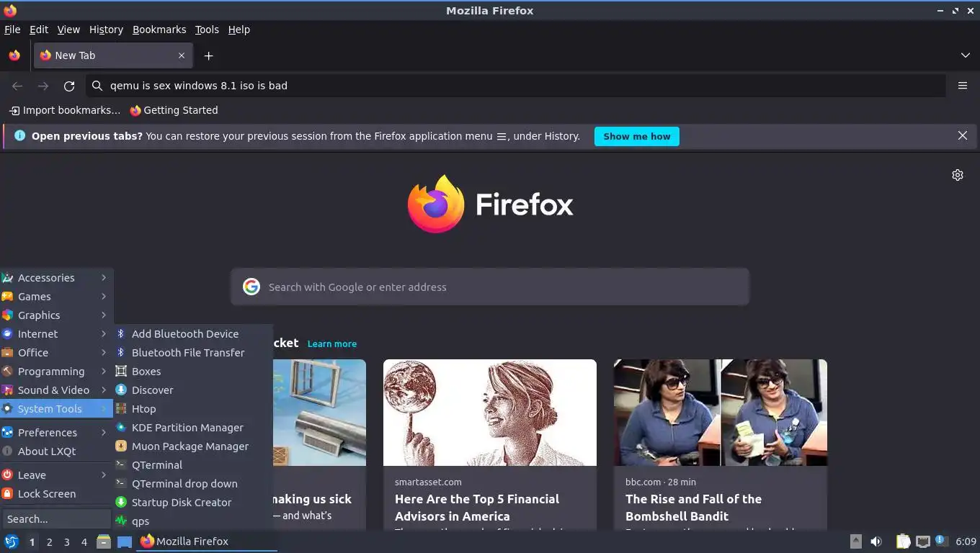Open the View menu
Image resolution: width=980 pixels, height=553 pixels.
click(68, 30)
